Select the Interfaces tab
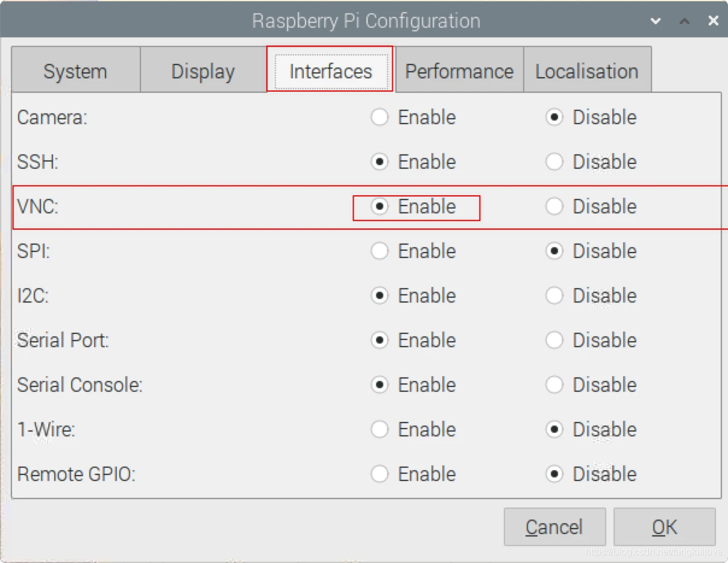The width and height of the screenshot is (728, 563). pos(330,70)
